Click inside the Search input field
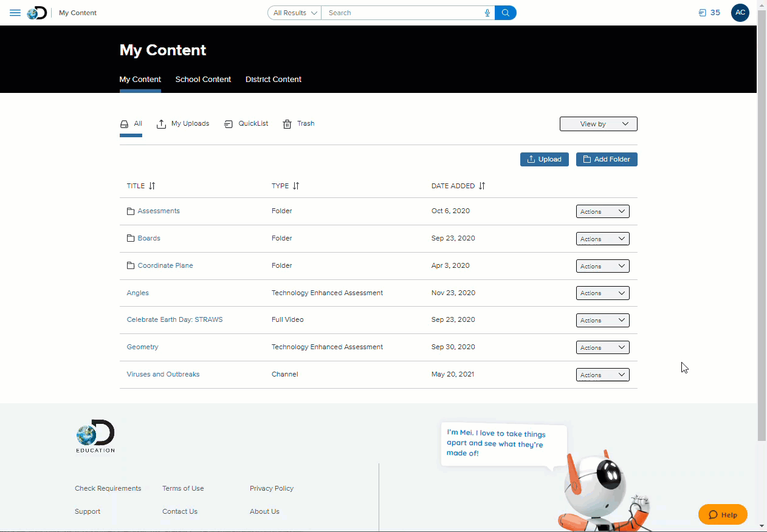 pyautogui.click(x=395, y=12)
